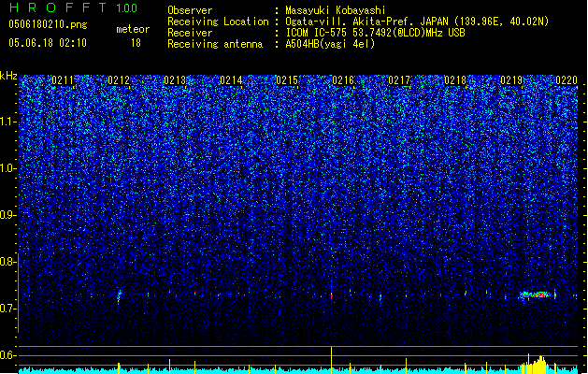The width and height of the screenshot is (588, 374).
Task: Click the 0.7 kHz axis label
Action: click(7, 309)
